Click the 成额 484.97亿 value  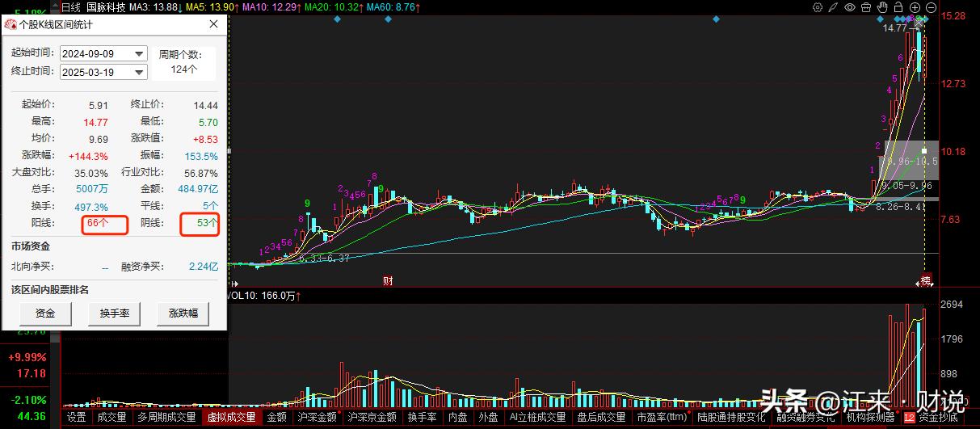tap(197, 189)
